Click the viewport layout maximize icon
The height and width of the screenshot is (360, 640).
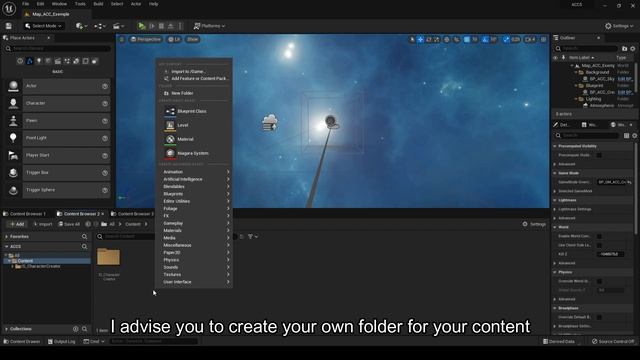543,39
